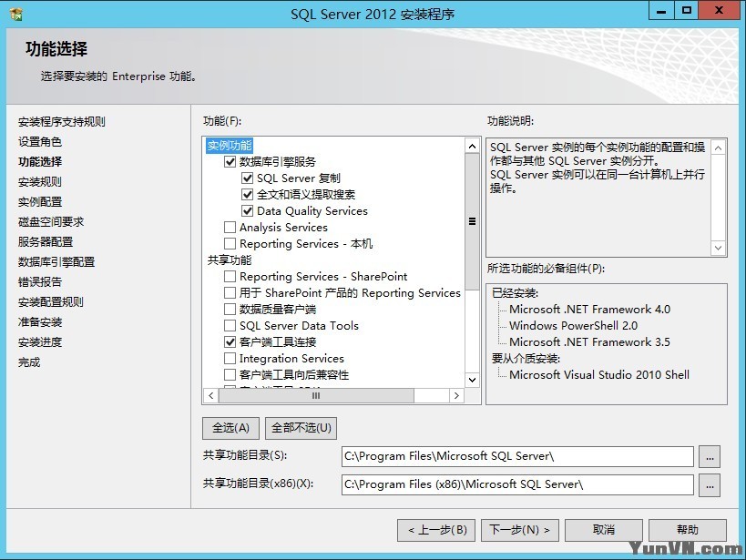Select 完成 step

29,362
